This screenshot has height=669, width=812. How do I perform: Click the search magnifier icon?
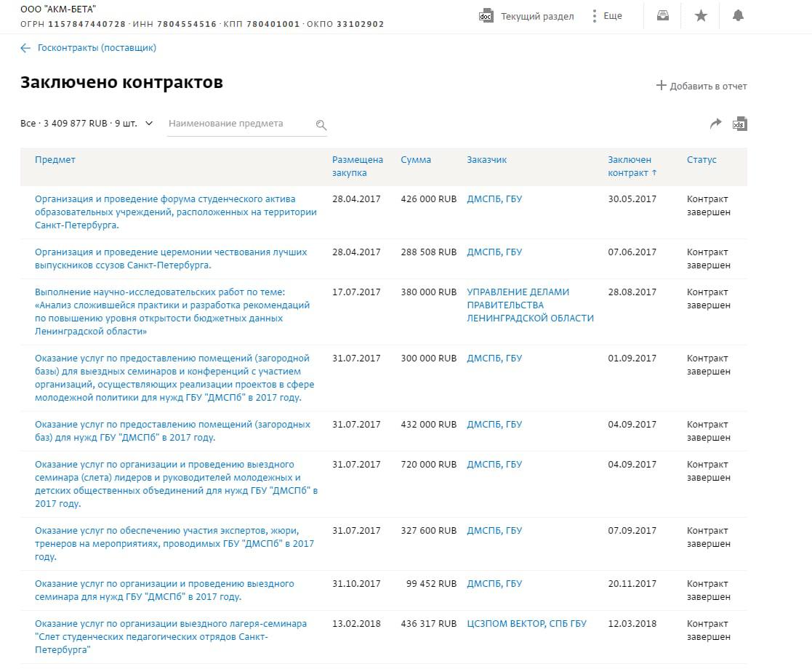click(321, 125)
